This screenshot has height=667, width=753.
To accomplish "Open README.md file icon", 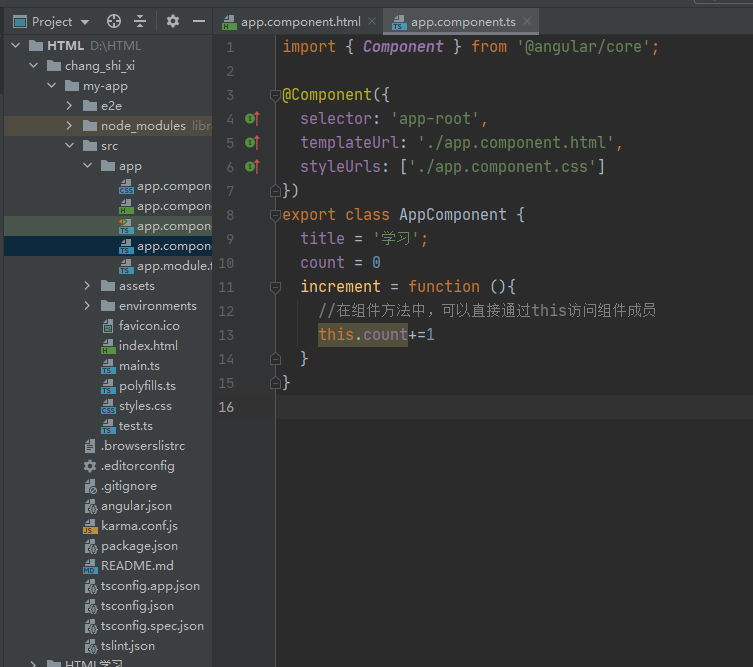I will click(90, 566).
